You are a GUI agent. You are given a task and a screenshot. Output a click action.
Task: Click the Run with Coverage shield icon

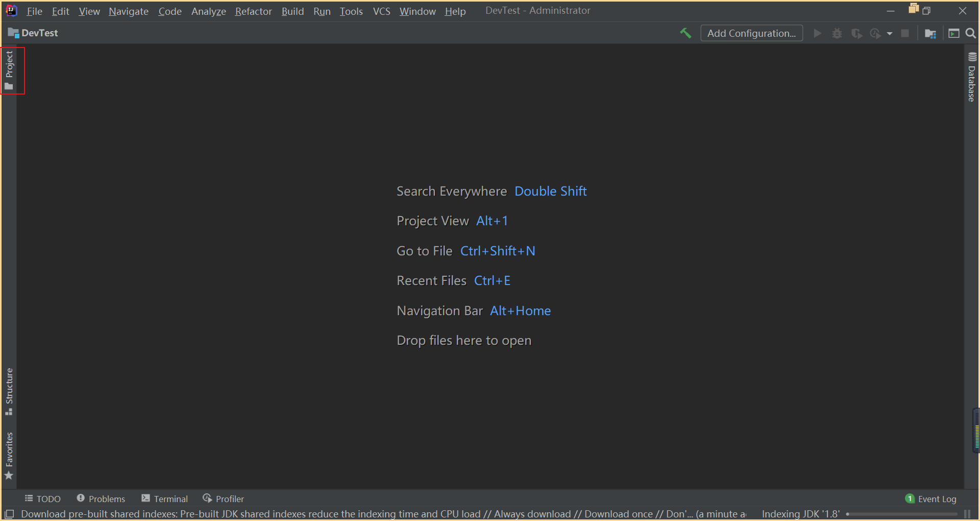[x=856, y=33]
